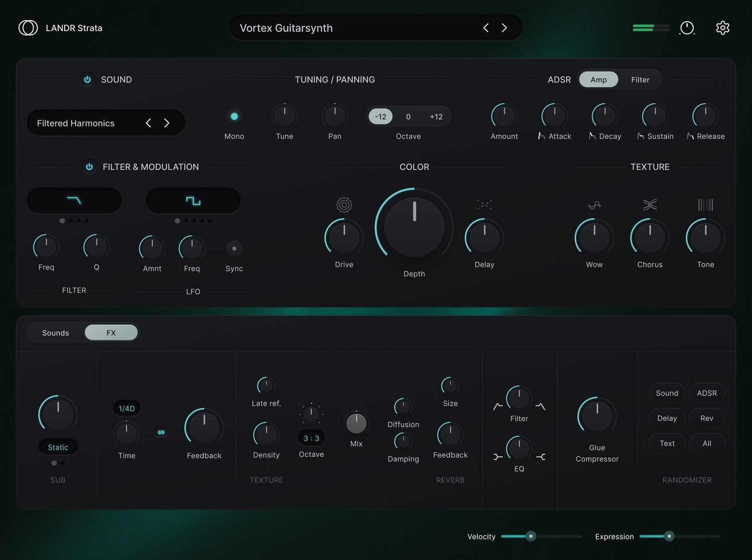Click the Rev randomizer button
Image resolution: width=752 pixels, height=560 pixels.
[707, 418]
